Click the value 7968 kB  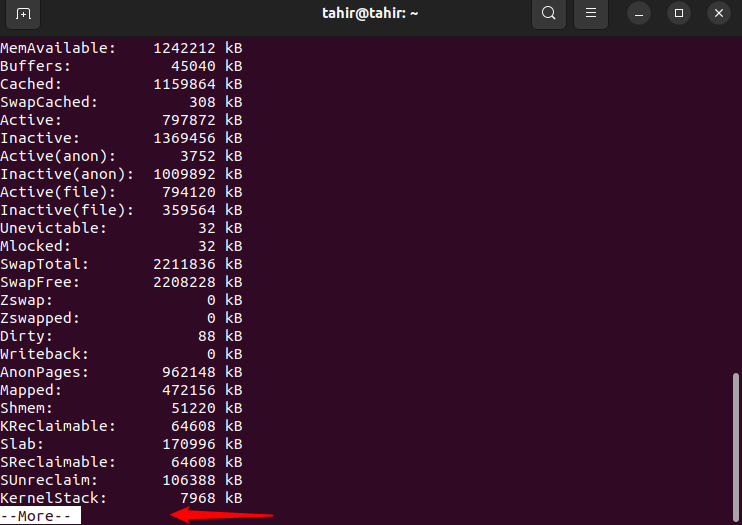pyautogui.click(x=212, y=498)
